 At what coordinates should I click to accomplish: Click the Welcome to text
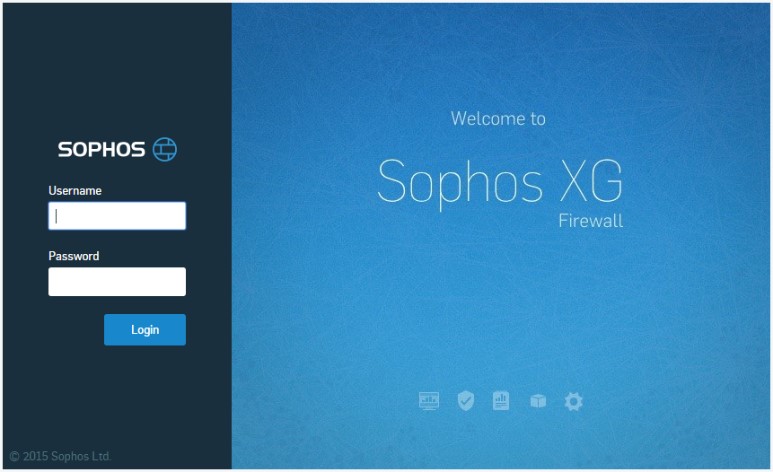pos(498,119)
